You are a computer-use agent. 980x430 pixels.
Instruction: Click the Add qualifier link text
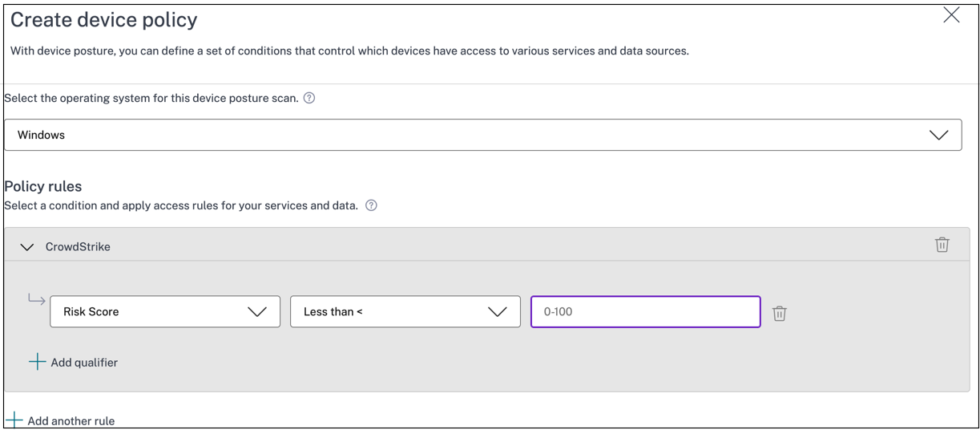(x=84, y=363)
